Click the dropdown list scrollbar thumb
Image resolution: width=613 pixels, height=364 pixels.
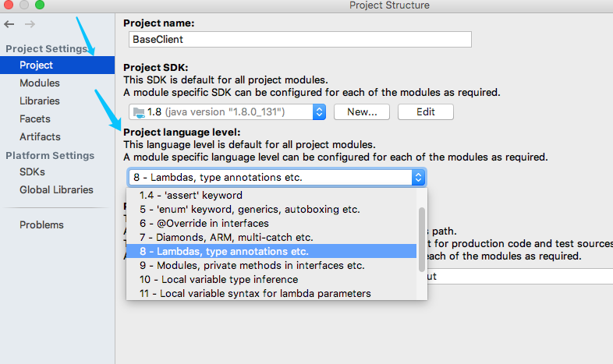point(421,239)
